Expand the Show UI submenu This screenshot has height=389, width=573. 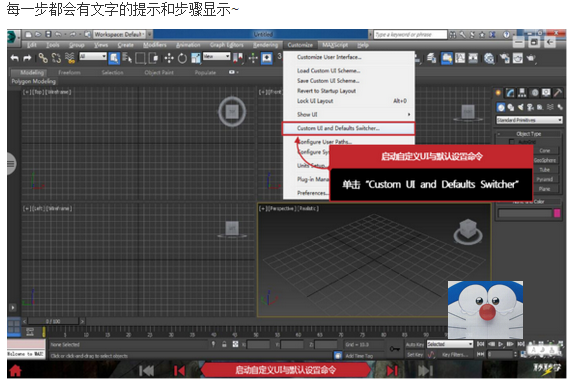349,114
